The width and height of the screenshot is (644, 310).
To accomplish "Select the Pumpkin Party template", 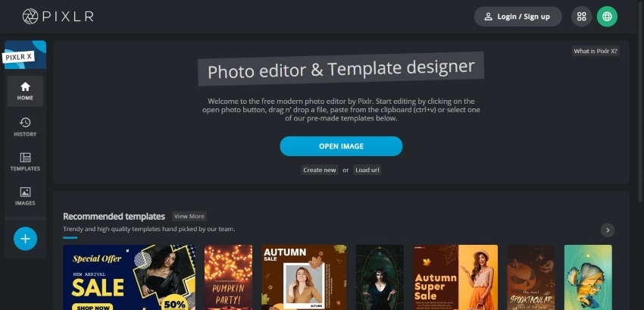I will point(228,277).
